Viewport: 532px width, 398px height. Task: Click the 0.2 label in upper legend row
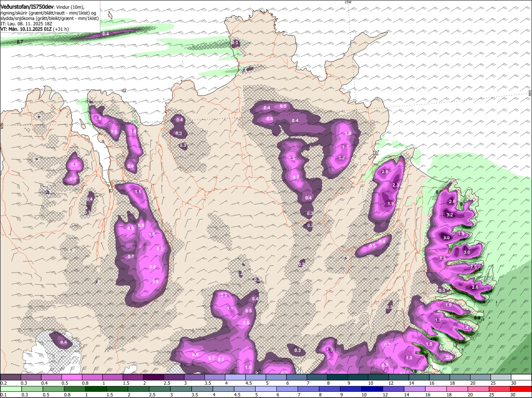(4, 383)
